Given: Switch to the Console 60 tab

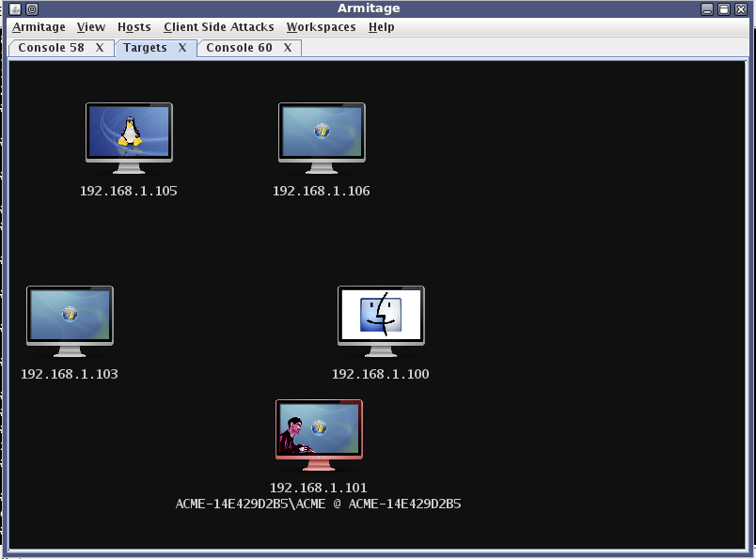Looking at the screenshot, I should [239, 48].
